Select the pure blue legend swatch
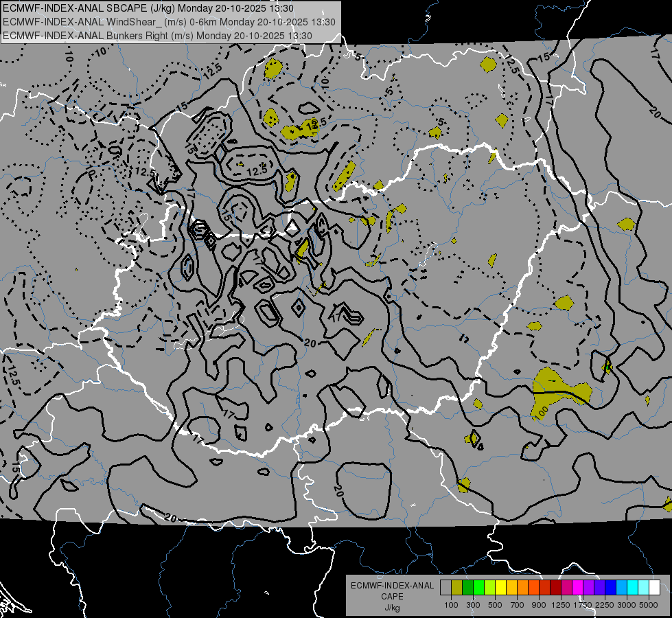The image size is (672, 618). click(611, 588)
